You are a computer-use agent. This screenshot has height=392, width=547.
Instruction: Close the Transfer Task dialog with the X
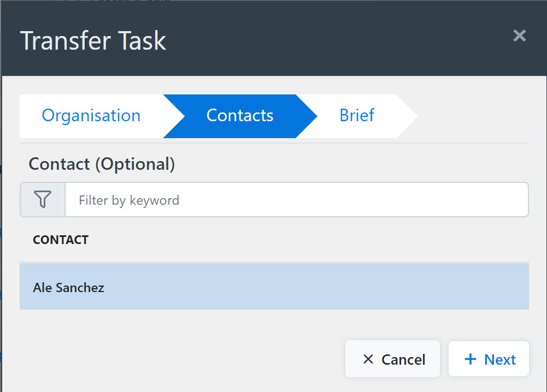[519, 35]
